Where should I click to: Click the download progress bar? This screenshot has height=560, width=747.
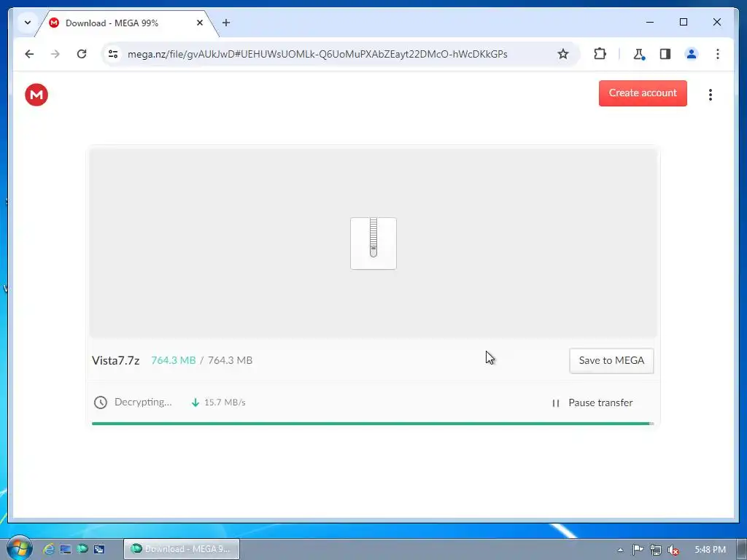373,424
